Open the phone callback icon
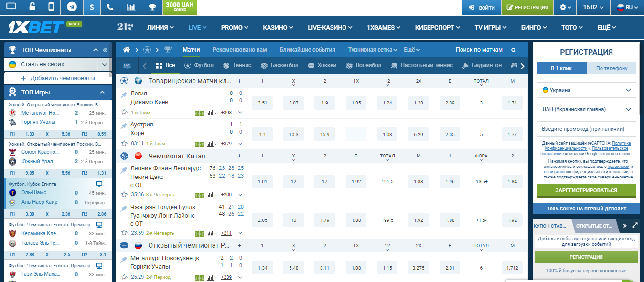 tap(111, 7)
